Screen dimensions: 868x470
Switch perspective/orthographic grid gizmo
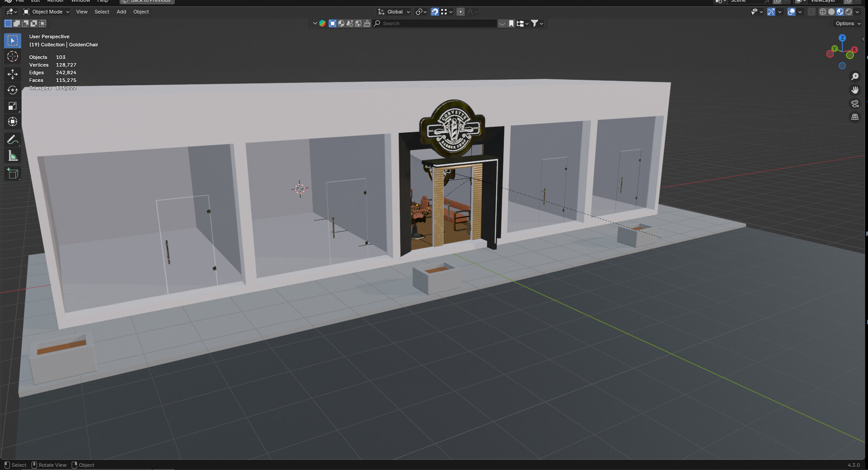coord(855,117)
